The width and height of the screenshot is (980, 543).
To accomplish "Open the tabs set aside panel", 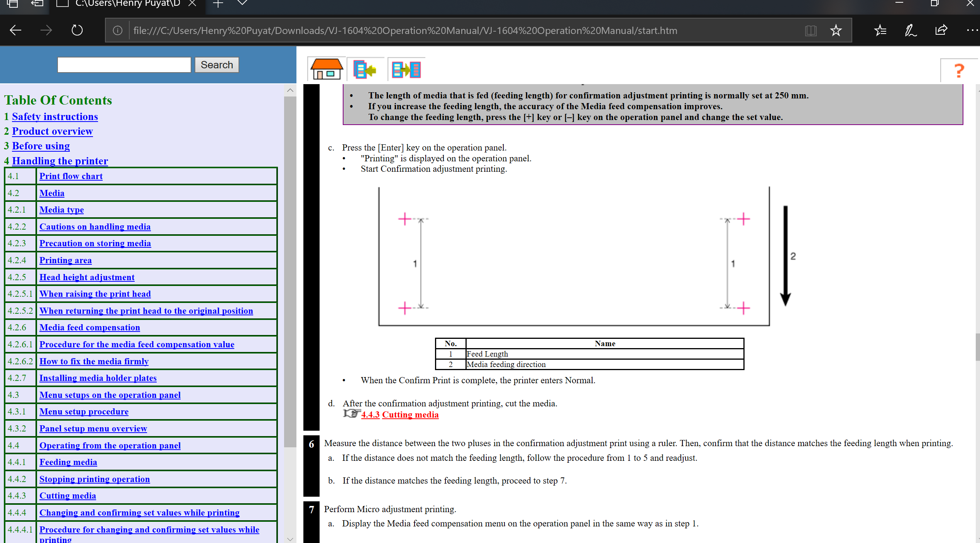I will tap(12, 4).
